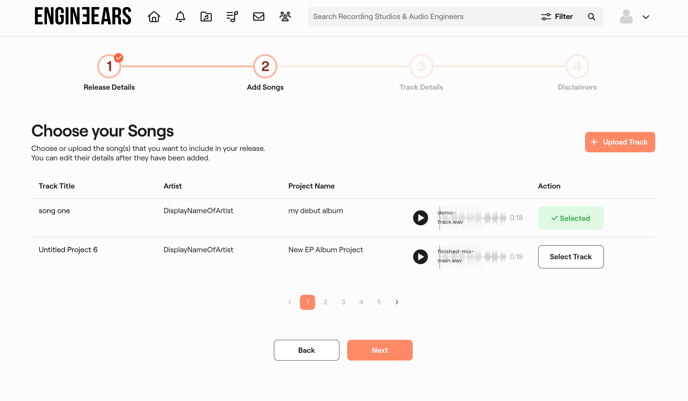The width and height of the screenshot is (688, 401).
Task: Go to the next pagination page arrow
Action: tap(397, 302)
